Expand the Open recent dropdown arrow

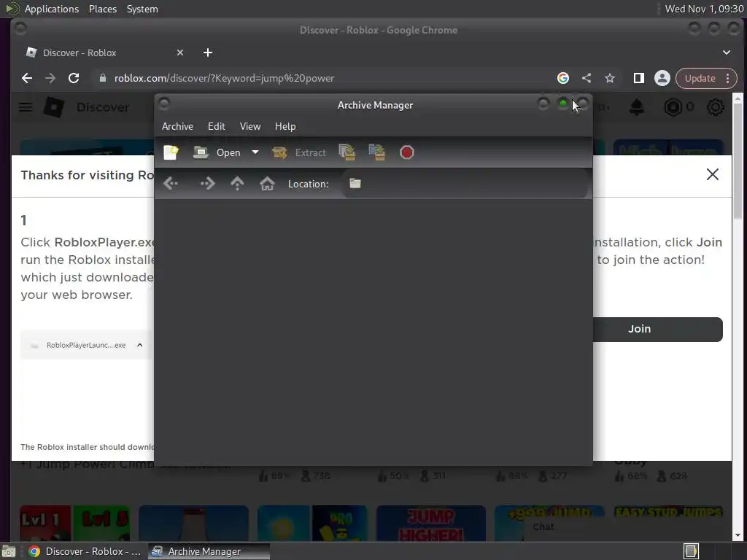[255, 152]
